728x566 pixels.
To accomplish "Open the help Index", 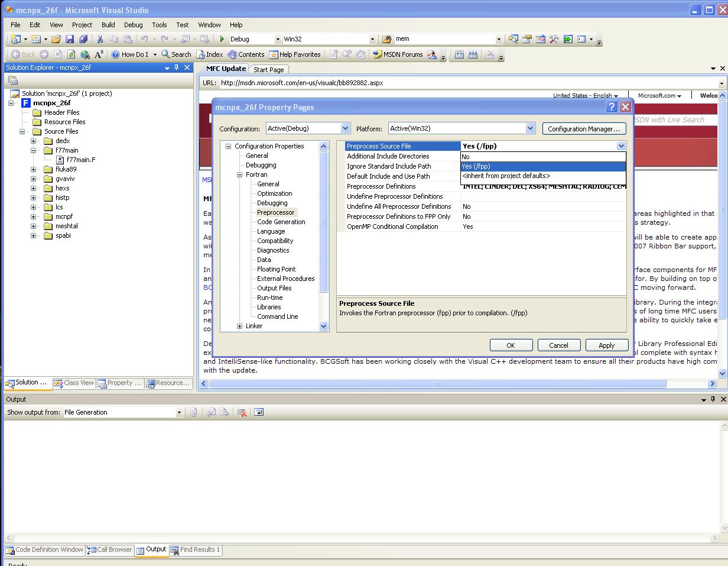I will 210,54.
